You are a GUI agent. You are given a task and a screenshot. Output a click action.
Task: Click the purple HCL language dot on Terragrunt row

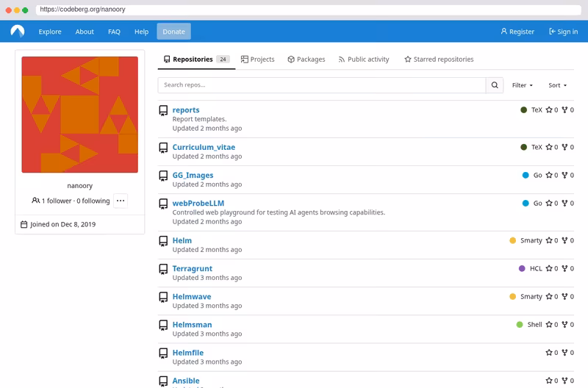tap(522, 268)
